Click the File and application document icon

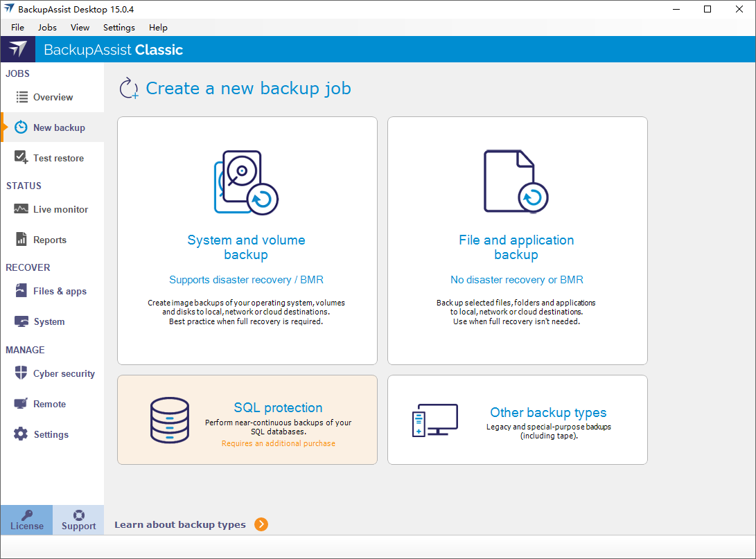516,181
